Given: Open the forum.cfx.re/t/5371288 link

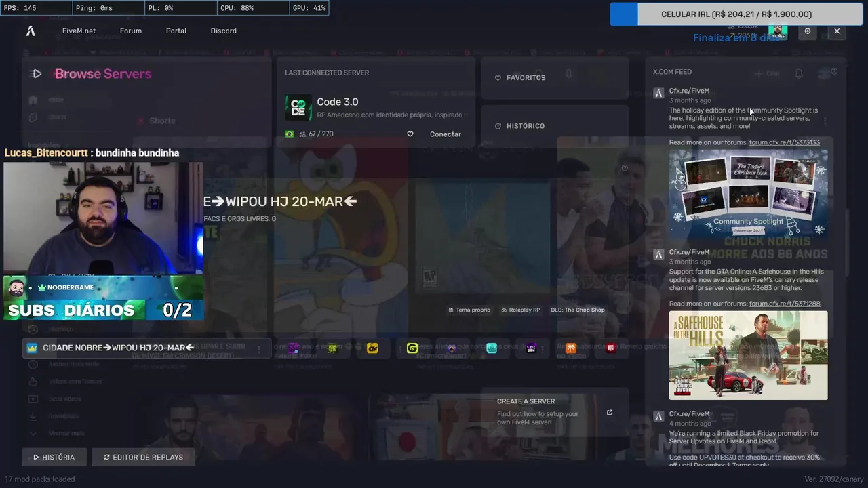Looking at the screenshot, I should click(x=785, y=304).
